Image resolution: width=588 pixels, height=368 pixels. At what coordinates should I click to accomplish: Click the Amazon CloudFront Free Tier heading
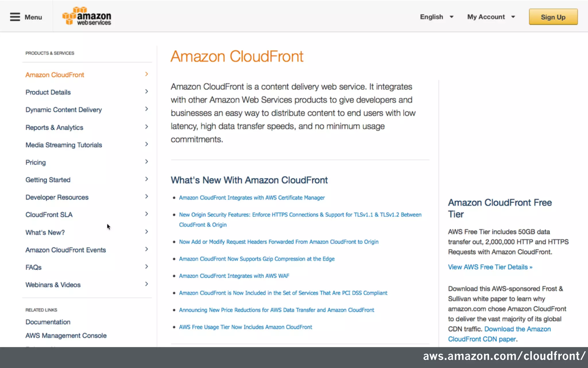click(500, 208)
